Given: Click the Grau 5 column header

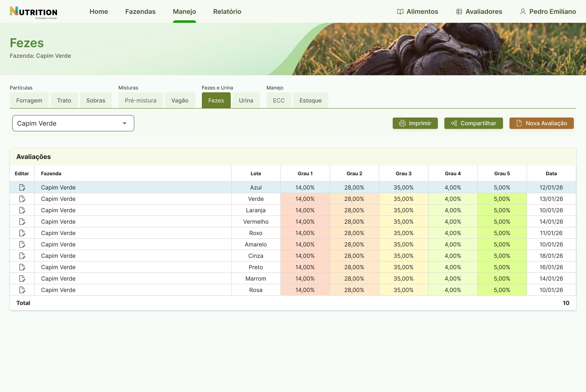Looking at the screenshot, I should (502, 174).
